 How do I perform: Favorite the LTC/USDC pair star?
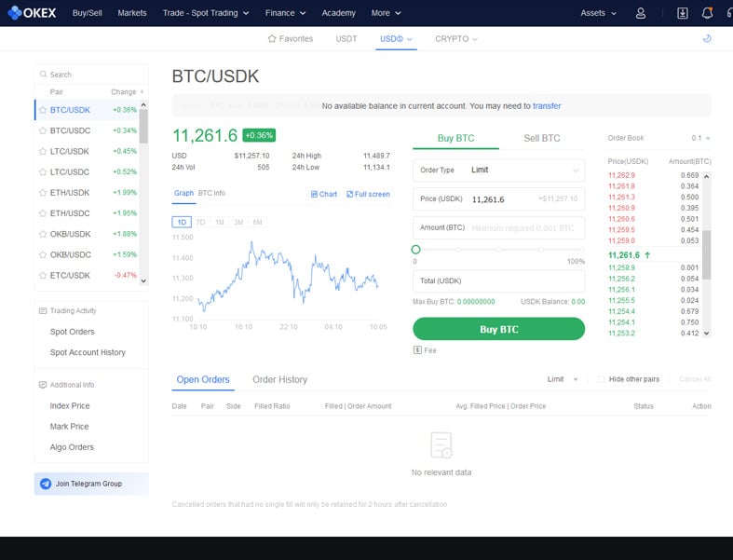click(x=43, y=171)
